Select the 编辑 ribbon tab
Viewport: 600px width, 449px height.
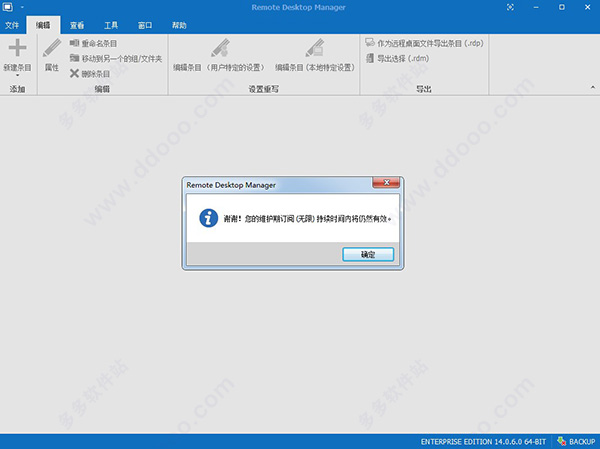tap(43, 25)
